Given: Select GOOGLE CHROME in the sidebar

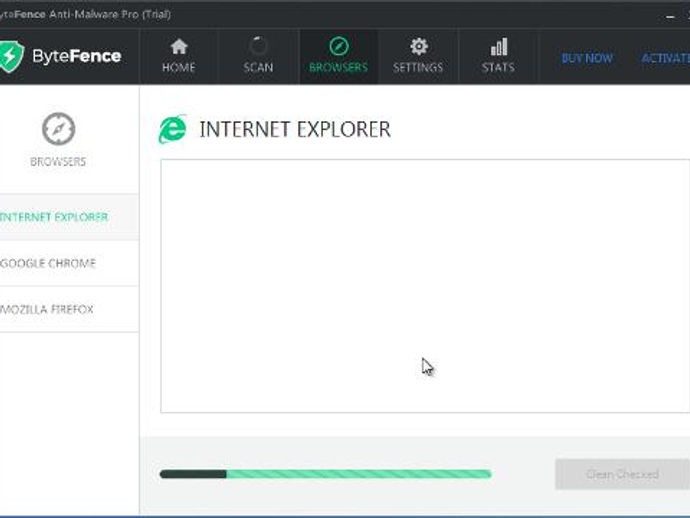Looking at the screenshot, I should [x=69, y=263].
